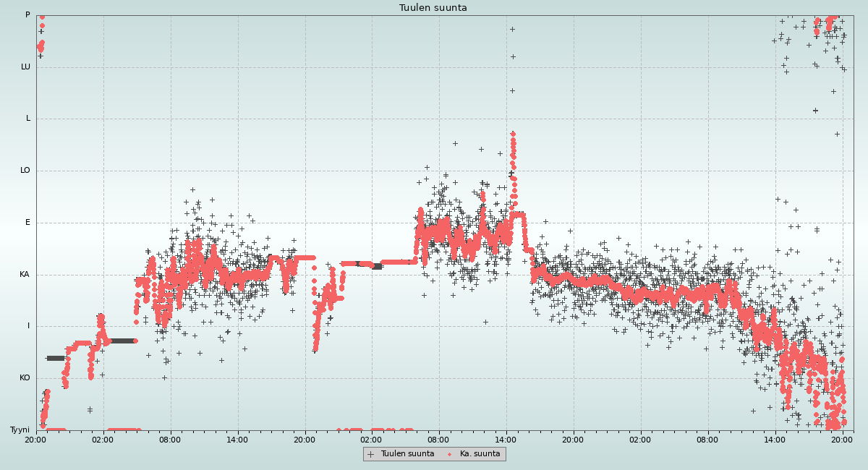Image resolution: width=868 pixels, height=470 pixels.
Task: Select the 'KA' direction label on y-axis
Action: click(x=25, y=275)
